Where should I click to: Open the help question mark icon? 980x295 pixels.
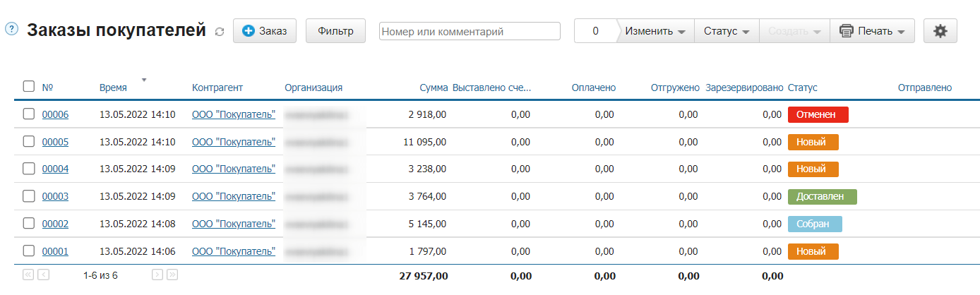(11, 30)
